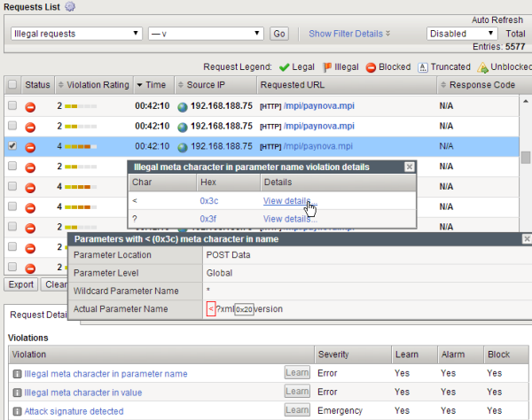Click the requests list vertical scrollbar
The height and width of the screenshot is (420, 532).
point(525,158)
